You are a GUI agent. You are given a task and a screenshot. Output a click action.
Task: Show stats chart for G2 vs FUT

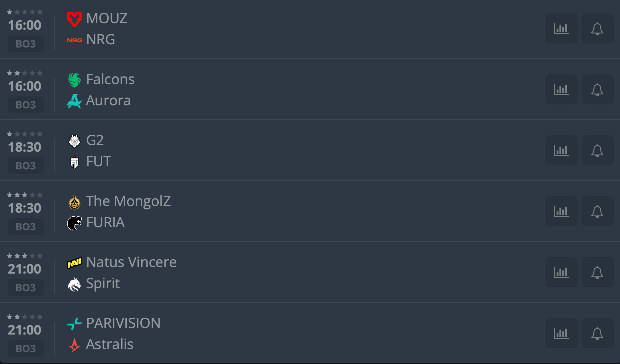(561, 151)
